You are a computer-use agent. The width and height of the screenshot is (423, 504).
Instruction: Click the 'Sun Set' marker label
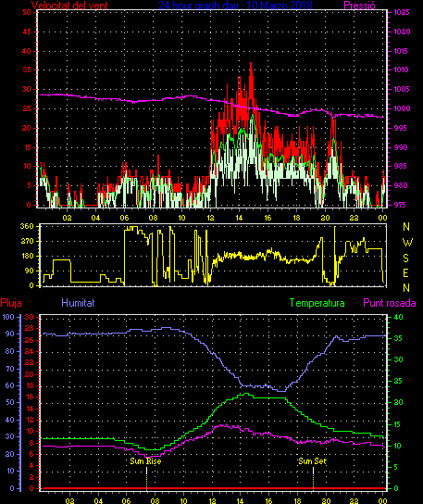coord(312,461)
